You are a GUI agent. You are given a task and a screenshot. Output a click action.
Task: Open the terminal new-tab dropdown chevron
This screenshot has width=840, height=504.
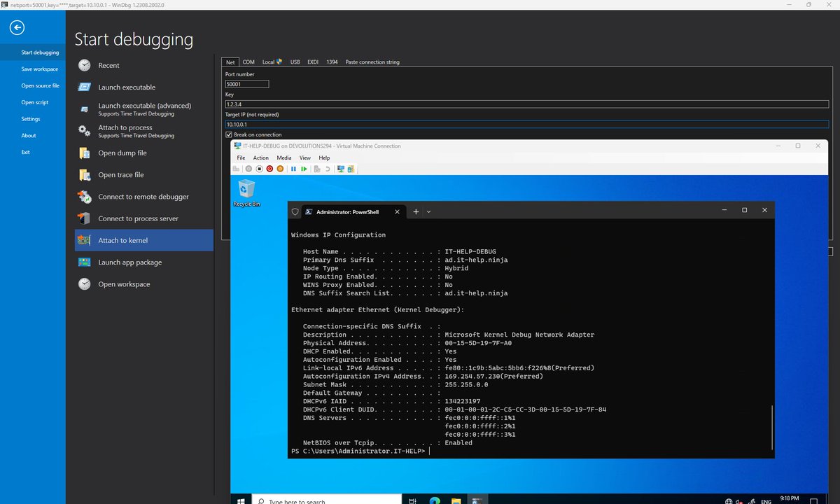pyautogui.click(x=428, y=211)
